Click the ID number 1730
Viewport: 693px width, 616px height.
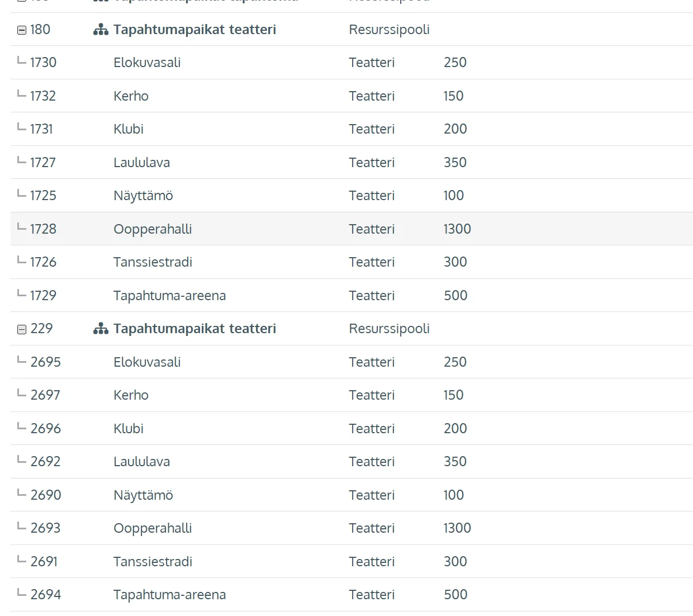point(43,63)
